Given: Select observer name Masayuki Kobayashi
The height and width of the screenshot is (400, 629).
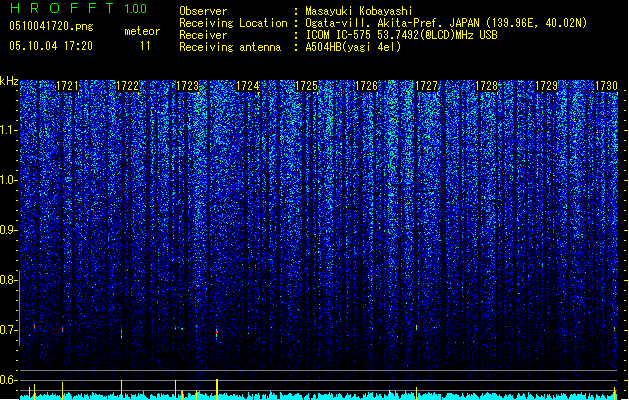Looking at the screenshot, I should (x=359, y=11).
